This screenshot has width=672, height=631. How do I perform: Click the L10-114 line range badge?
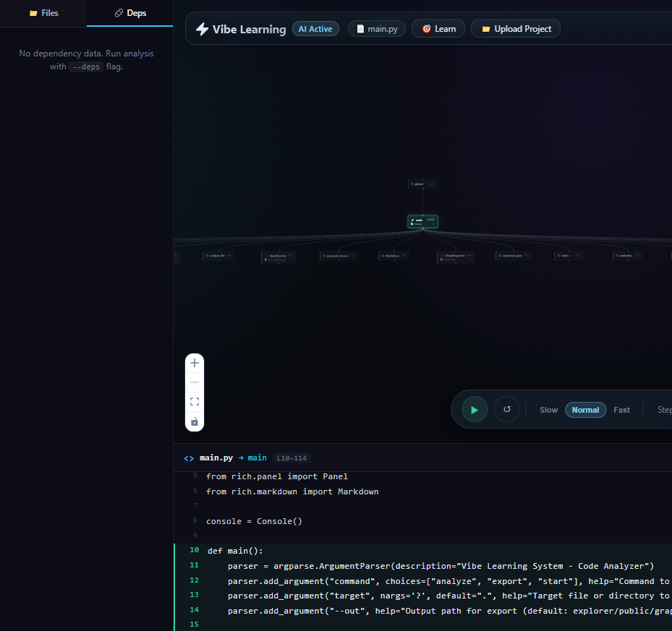292,458
